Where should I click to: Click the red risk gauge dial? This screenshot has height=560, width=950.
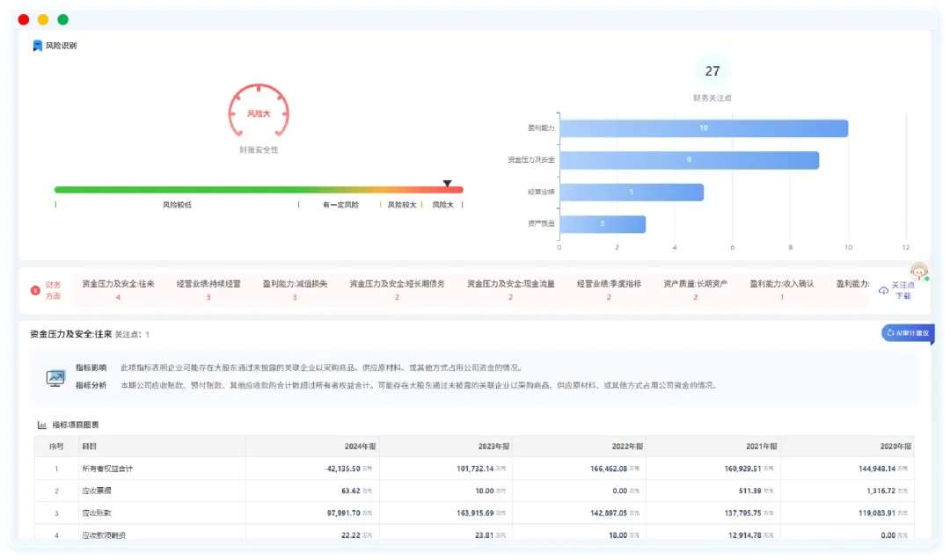point(259,113)
